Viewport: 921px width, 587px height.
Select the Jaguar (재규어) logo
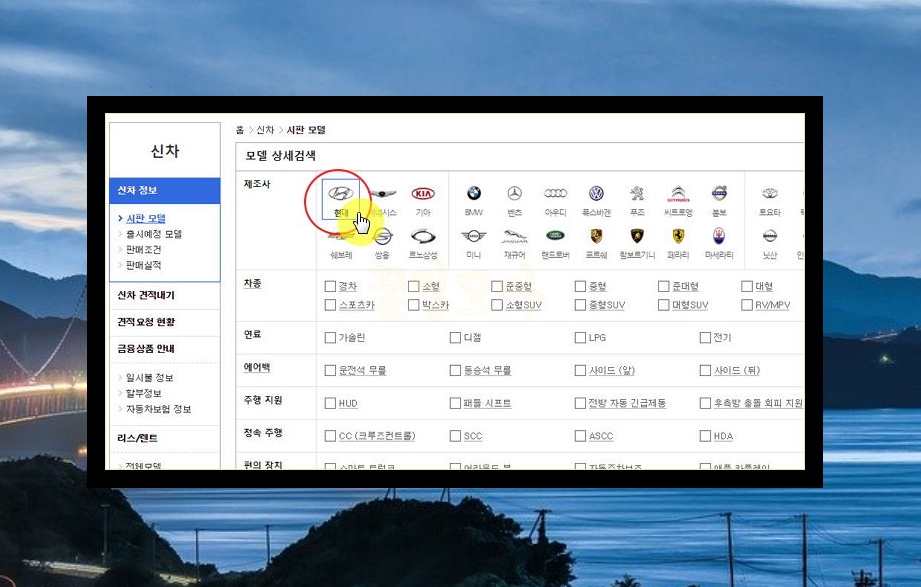coord(515,236)
